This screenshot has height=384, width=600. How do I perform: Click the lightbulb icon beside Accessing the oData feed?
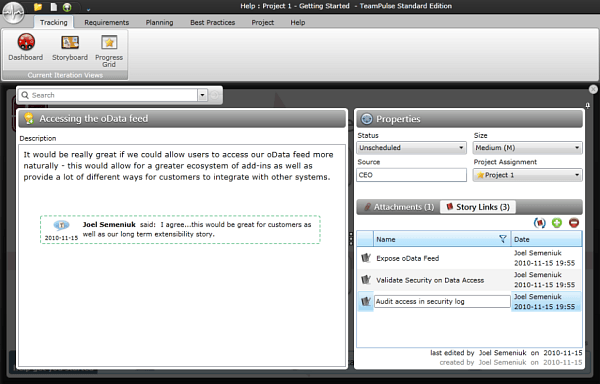29,119
